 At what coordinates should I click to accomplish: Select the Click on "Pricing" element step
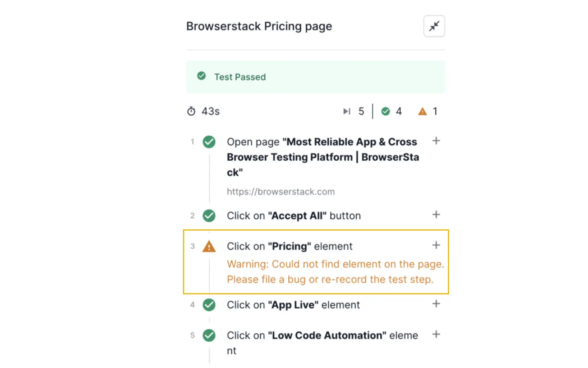click(x=290, y=247)
